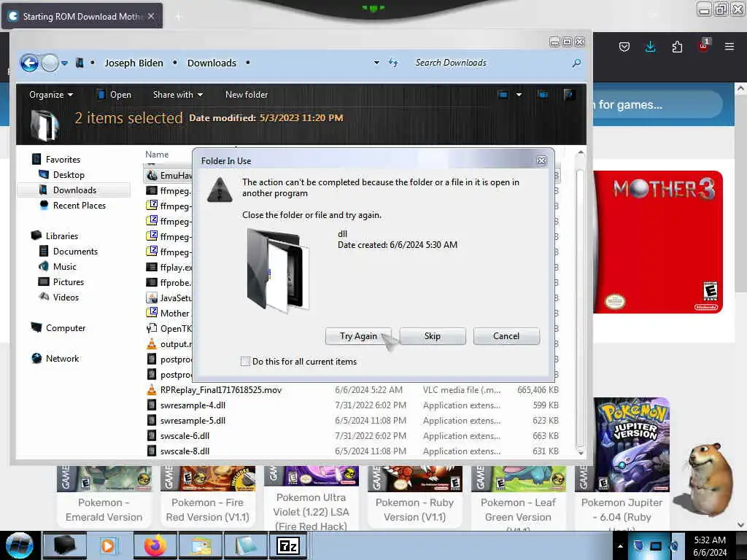
Task: Click the Name column header
Action: [157, 155]
